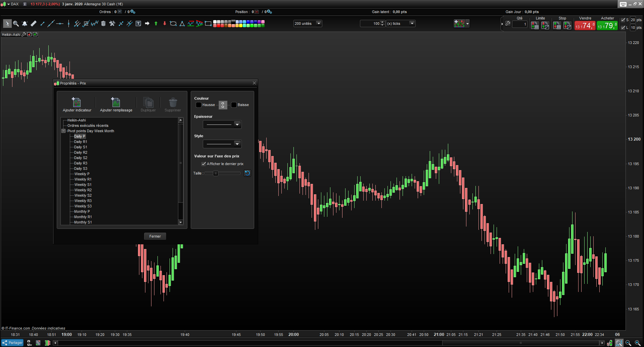Image resolution: width=644 pixels, height=347 pixels.
Task: Select the triangle drawing tool
Action: [x=182, y=23]
